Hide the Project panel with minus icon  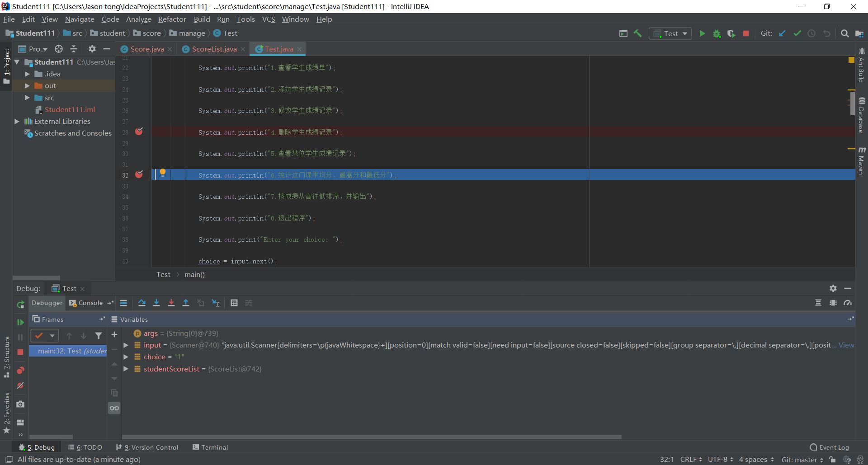point(107,49)
